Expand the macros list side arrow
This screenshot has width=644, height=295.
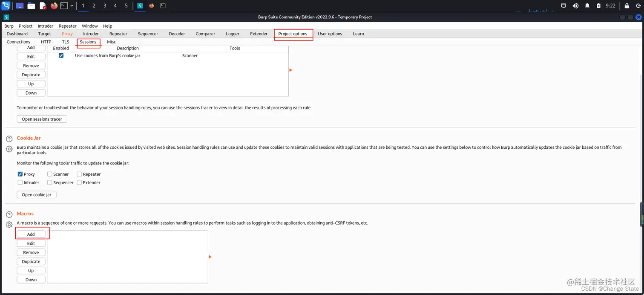point(210,257)
